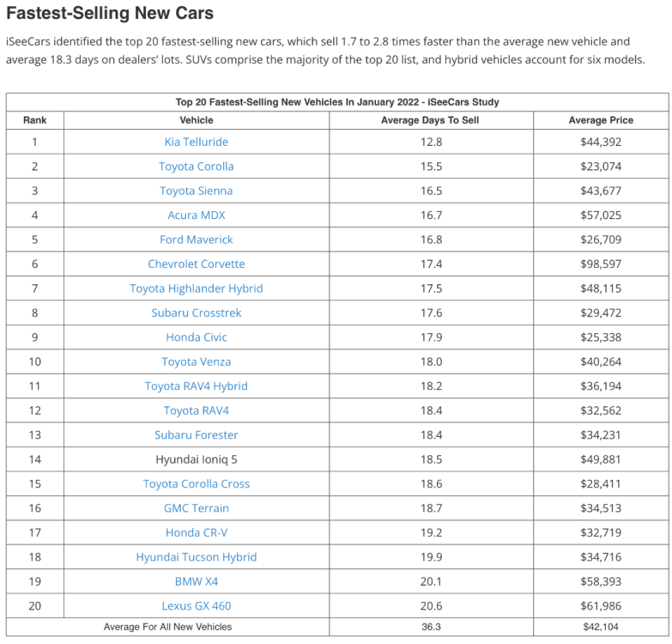Open the Toyota Corolla Cross link
672x644 pixels.
tap(196, 484)
